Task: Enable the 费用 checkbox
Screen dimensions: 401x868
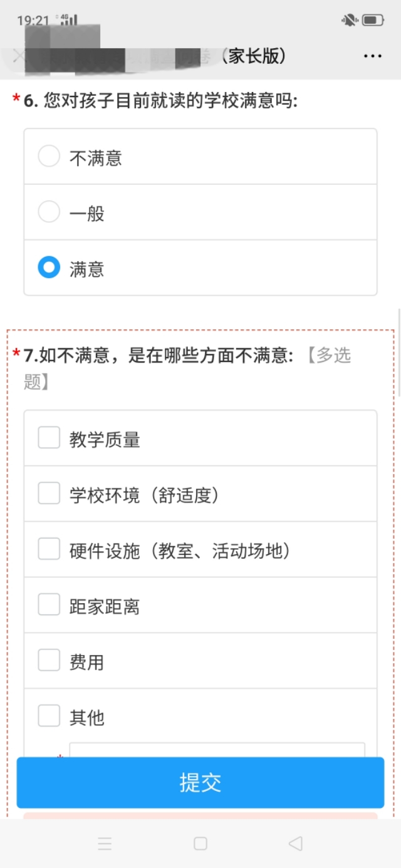Action: (48, 660)
